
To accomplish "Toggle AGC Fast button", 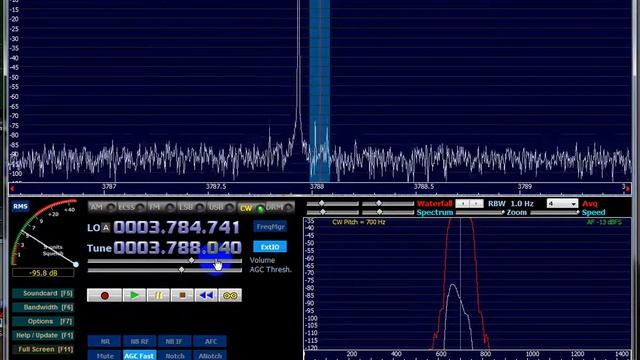I will click(x=140, y=356).
